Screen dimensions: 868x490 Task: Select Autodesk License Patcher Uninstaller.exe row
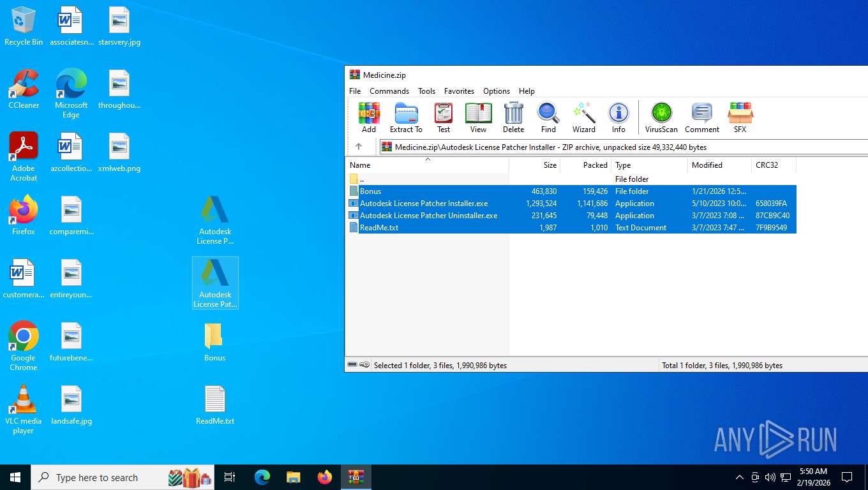[x=571, y=216]
